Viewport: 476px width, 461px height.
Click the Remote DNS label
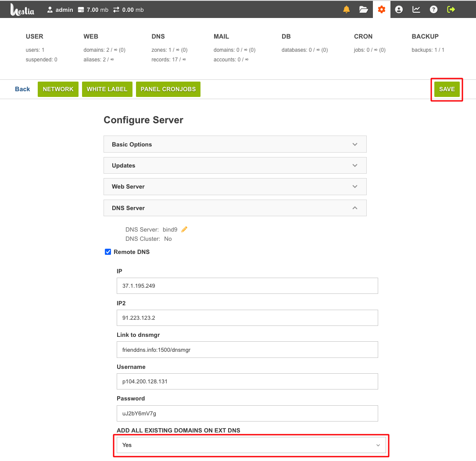tap(132, 252)
